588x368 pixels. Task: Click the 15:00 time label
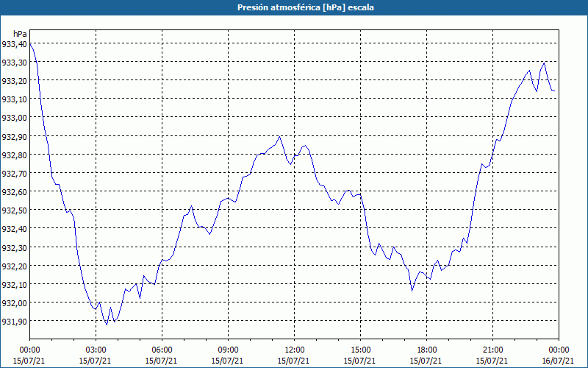360,350
